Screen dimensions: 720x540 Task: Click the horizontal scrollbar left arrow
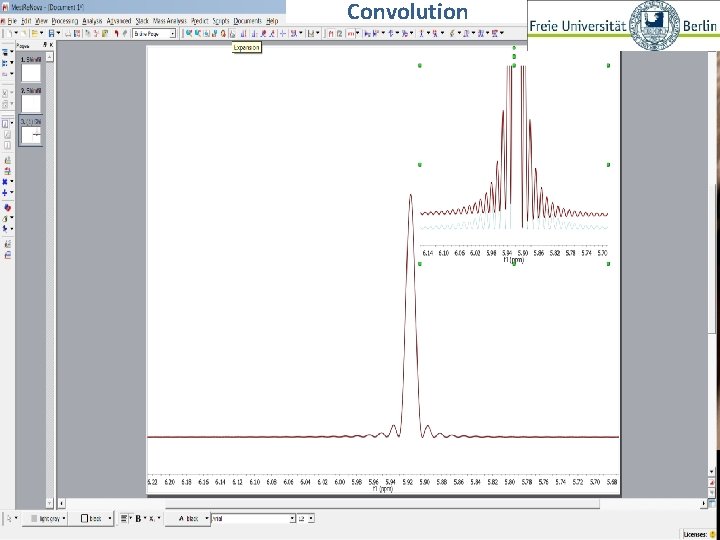(62, 504)
